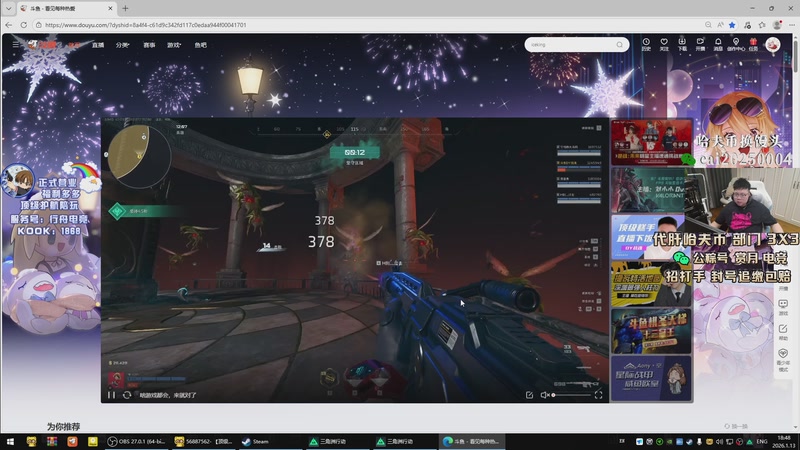Open the creator center icon
Viewport: 800px width, 450px height.
pyautogui.click(x=736, y=44)
